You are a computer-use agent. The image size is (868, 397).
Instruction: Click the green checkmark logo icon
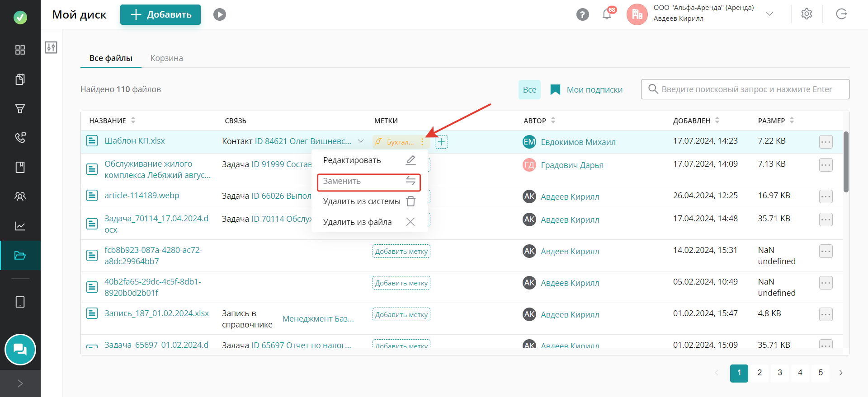point(20,18)
